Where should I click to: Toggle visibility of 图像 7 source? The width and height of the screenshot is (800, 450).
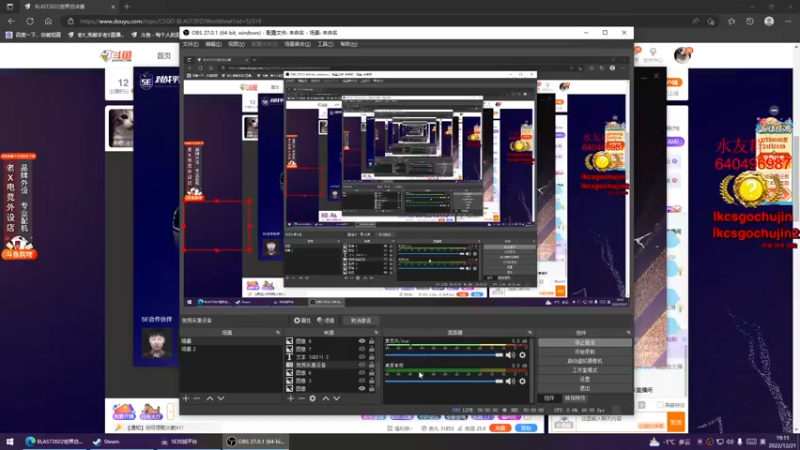362,349
